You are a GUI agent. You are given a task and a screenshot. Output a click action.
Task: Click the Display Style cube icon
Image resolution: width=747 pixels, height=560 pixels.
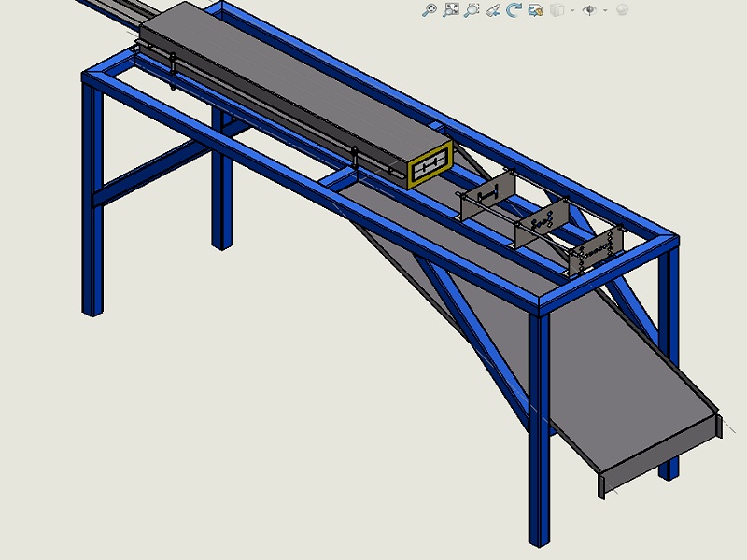pos(557,10)
